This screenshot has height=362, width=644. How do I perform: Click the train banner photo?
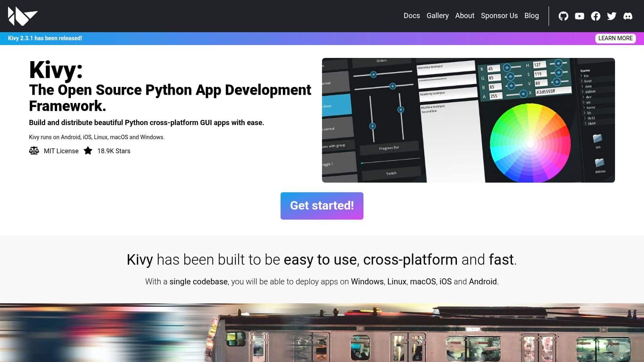(x=322, y=333)
